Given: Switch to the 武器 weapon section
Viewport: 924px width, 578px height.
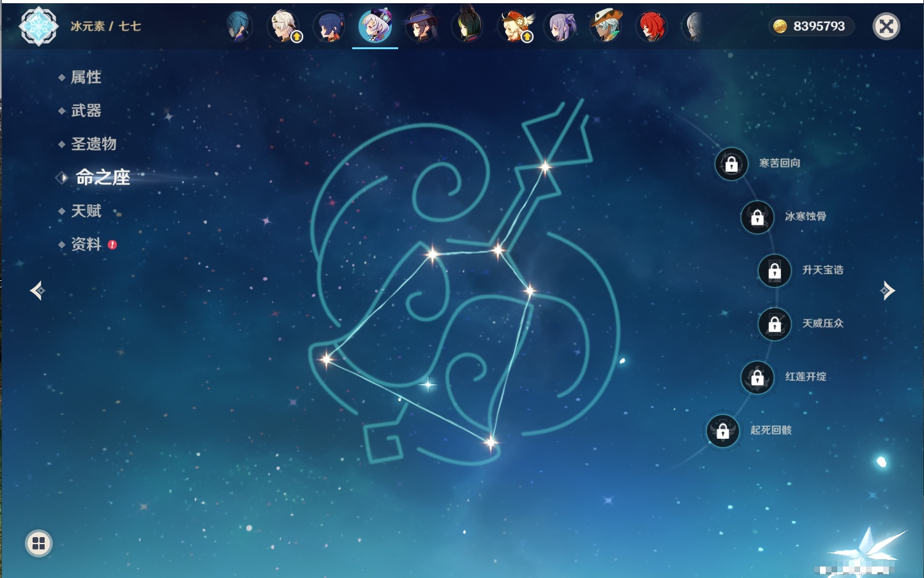Looking at the screenshot, I should (86, 110).
